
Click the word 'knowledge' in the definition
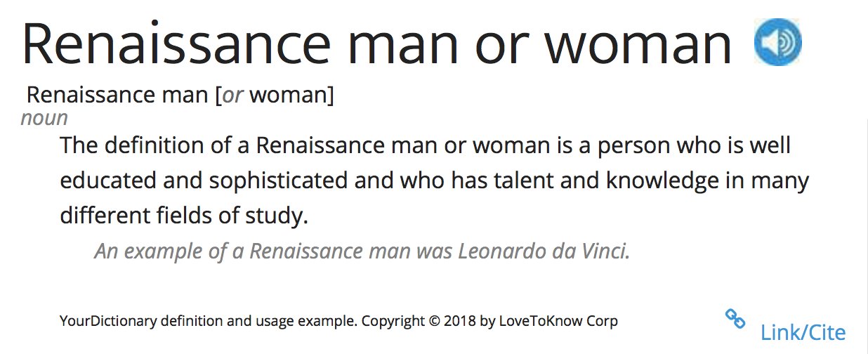661,181
